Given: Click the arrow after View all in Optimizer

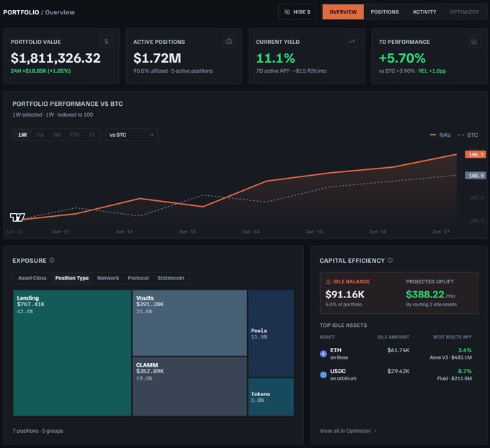Looking at the screenshot, I should 375,431.
